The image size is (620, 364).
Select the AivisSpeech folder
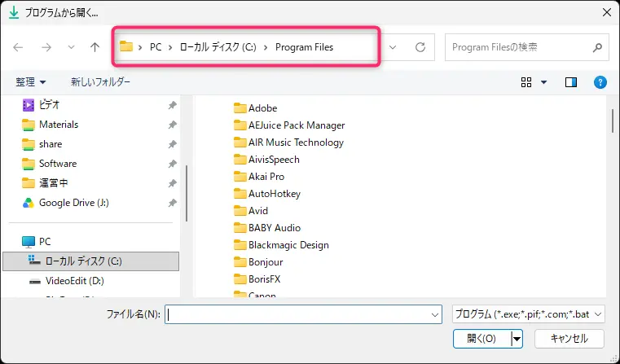click(274, 160)
